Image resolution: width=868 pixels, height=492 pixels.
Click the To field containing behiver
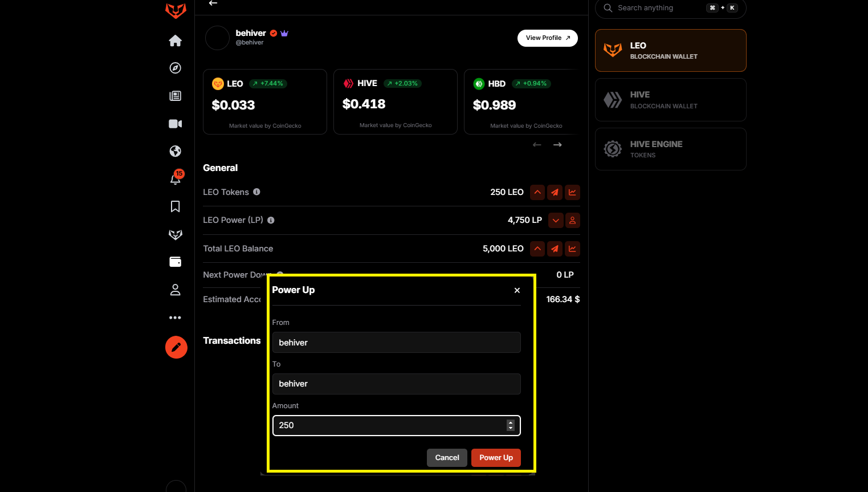[x=397, y=384]
